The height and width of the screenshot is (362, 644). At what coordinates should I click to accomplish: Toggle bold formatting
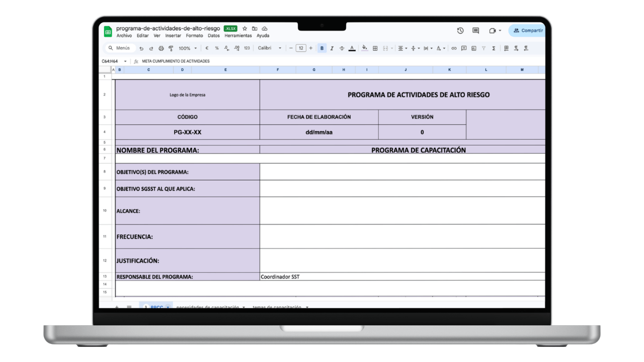click(322, 48)
